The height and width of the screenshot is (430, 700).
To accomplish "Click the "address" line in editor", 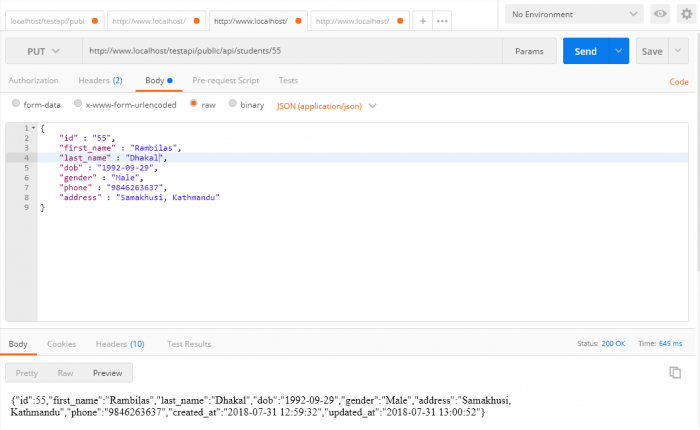I will point(139,197).
